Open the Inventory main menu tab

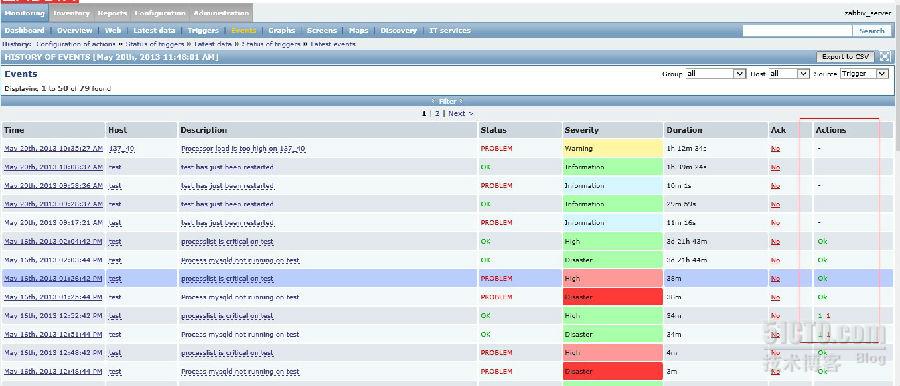[x=72, y=13]
